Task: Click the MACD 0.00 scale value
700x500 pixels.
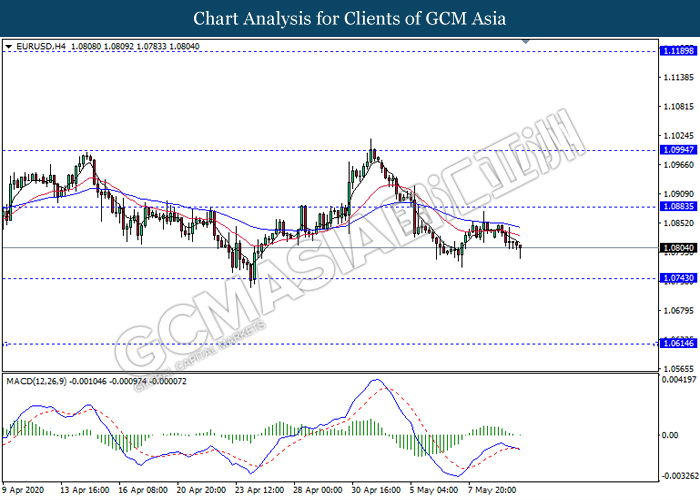Action: tap(670, 435)
